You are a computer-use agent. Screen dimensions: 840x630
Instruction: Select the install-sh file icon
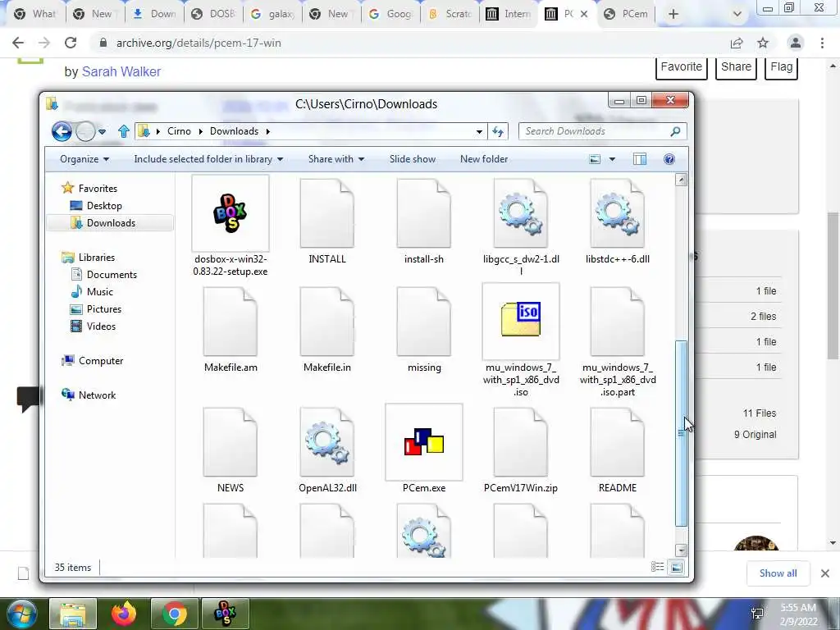pos(424,213)
